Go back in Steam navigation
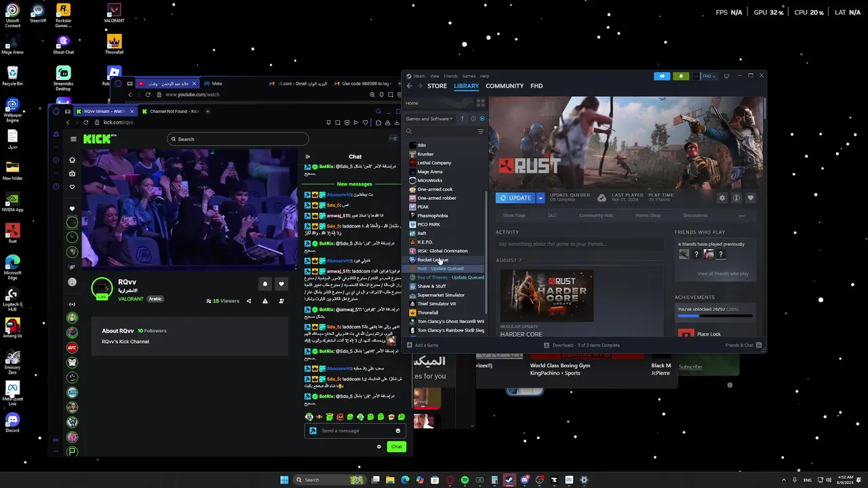The width and height of the screenshot is (868, 488). (409, 86)
